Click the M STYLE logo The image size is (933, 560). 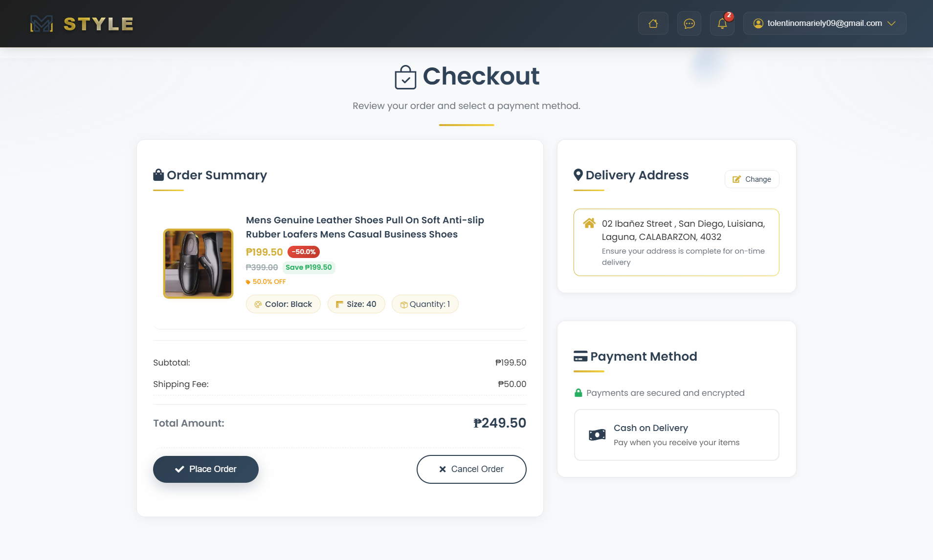point(81,23)
